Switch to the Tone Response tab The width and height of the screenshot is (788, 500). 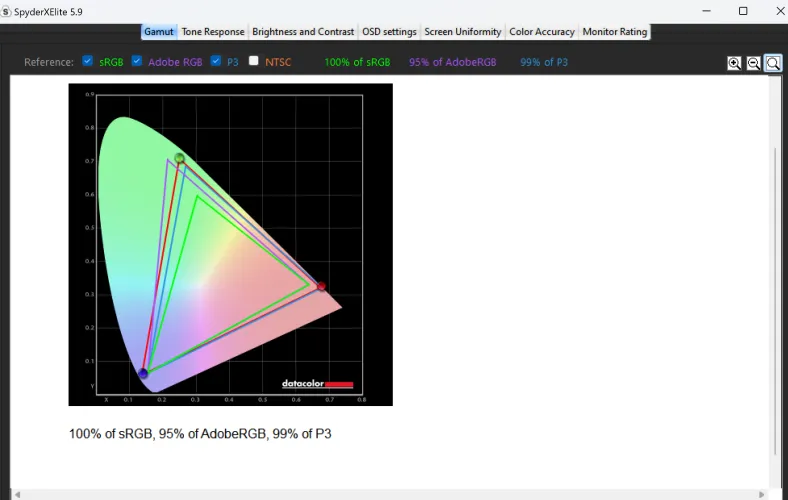(212, 32)
